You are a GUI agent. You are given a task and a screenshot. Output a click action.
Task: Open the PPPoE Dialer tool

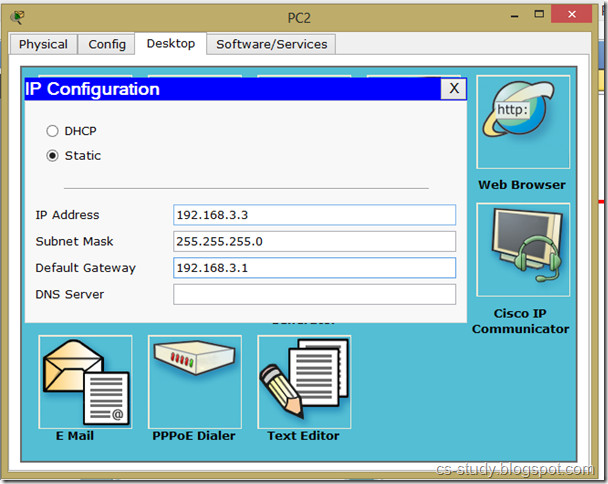[x=195, y=382]
